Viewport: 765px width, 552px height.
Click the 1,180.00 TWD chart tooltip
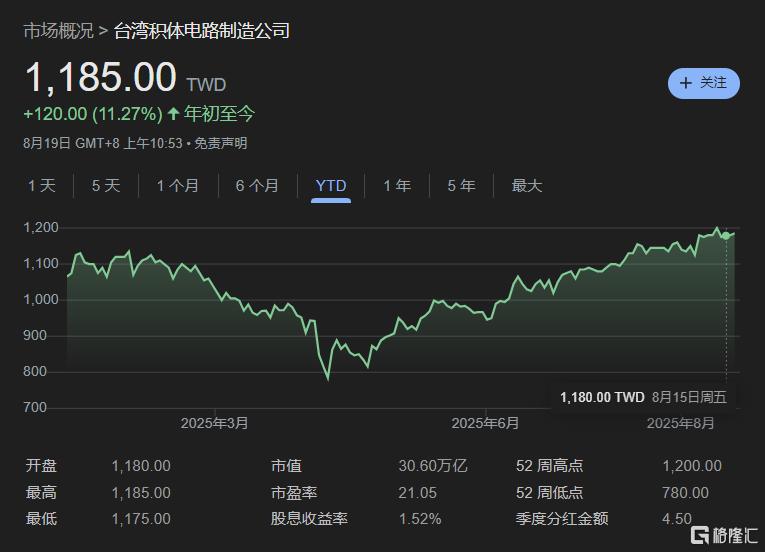[644, 397]
